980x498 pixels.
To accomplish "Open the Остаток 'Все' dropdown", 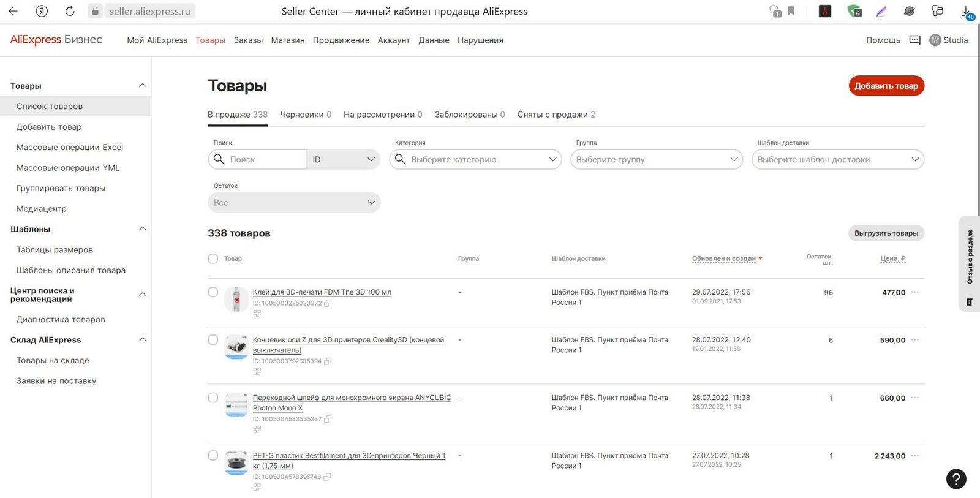I will tap(294, 202).
